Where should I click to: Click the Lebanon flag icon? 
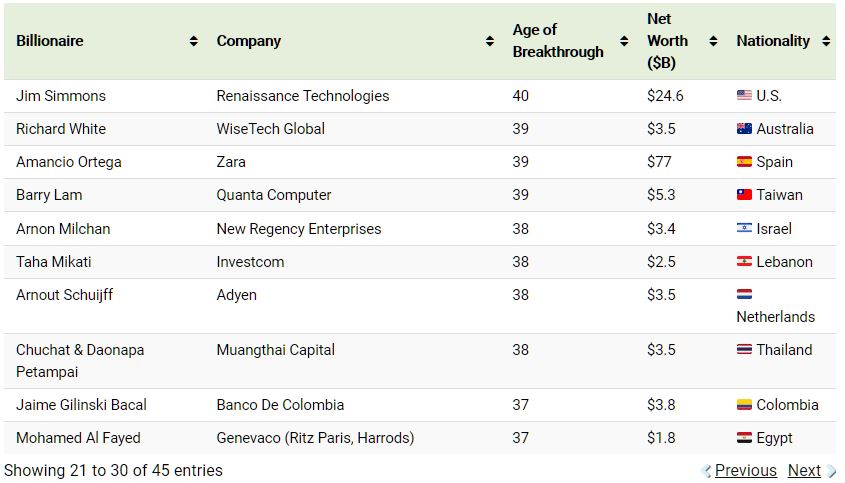coord(744,262)
